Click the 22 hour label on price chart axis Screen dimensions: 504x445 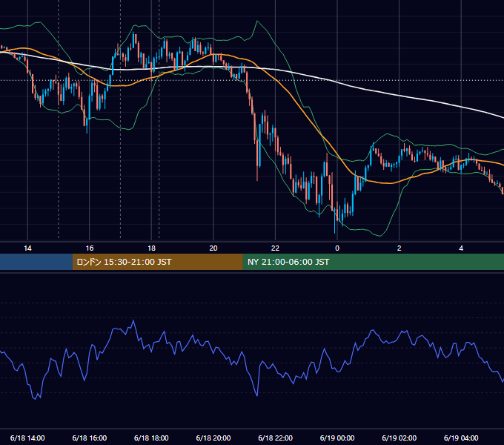(x=275, y=248)
